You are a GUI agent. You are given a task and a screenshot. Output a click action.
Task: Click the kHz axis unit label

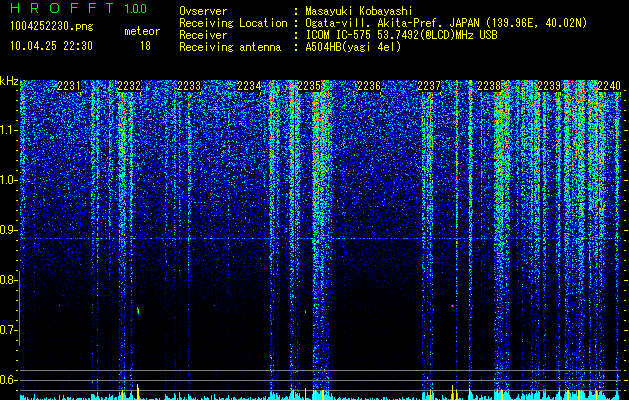9,81
